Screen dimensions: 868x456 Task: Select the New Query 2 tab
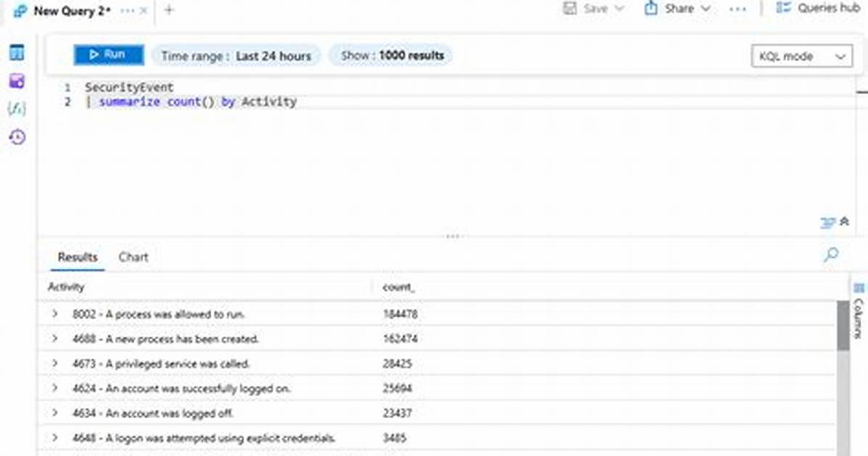coord(71,10)
